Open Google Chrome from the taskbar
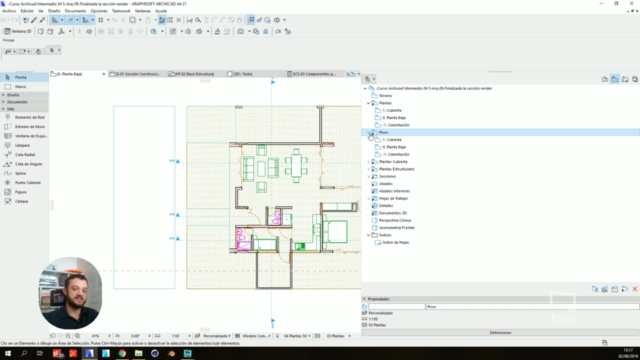This screenshot has height=360, width=640. click(122, 353)
